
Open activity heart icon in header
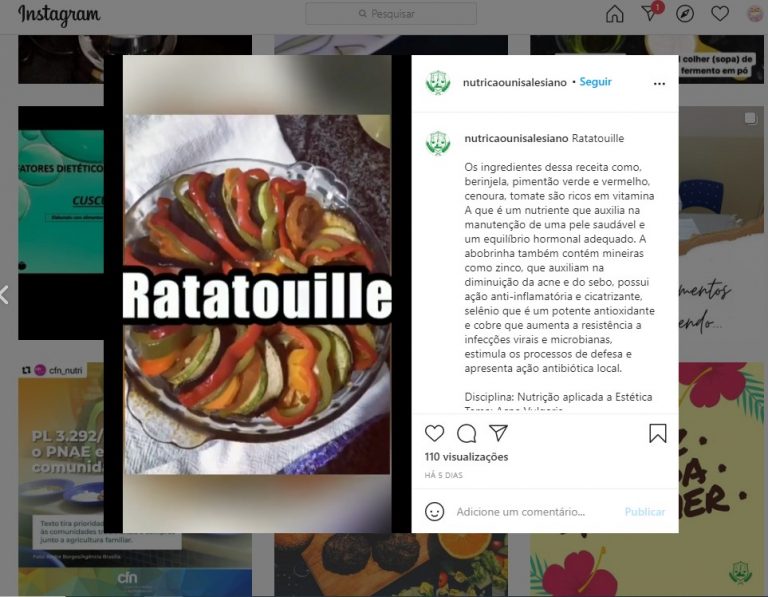pyautogui.click(x=720, y=14)
